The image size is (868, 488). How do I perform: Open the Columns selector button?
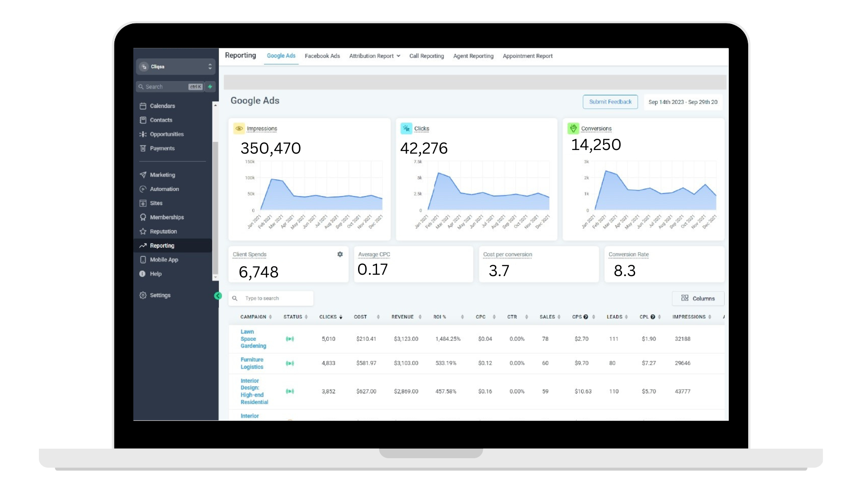click(698, 298)
